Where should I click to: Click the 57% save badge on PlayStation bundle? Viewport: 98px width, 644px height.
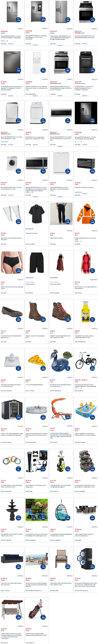(x=43, y=469)
